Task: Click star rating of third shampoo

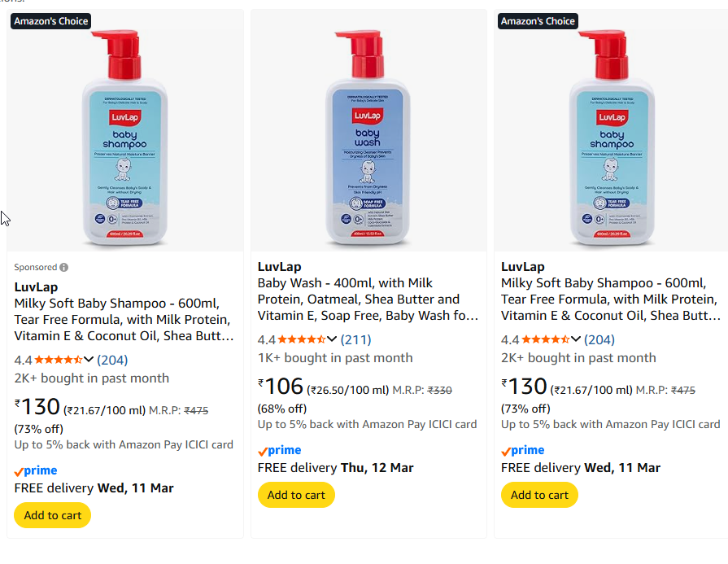Action: [544, 339]
